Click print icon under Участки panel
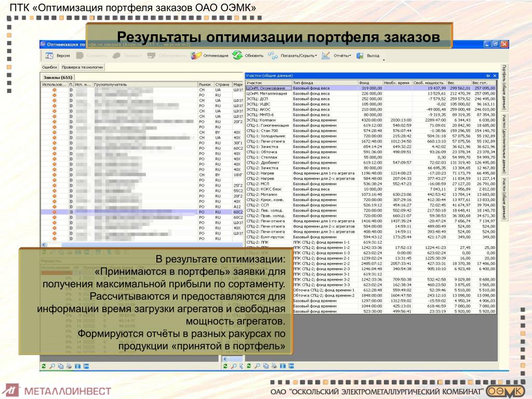 click(274, 366)
